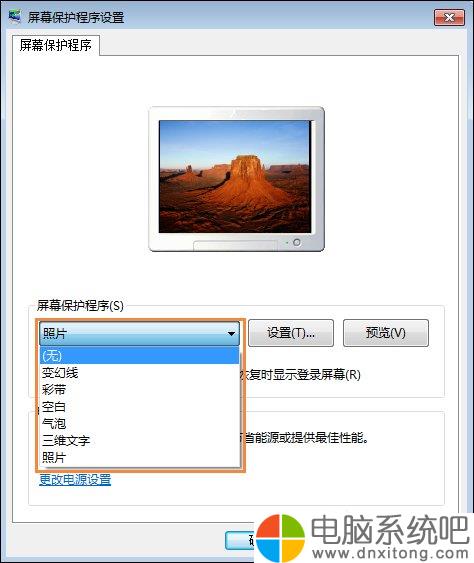Click the screen saver settings title bar icon

14,17
